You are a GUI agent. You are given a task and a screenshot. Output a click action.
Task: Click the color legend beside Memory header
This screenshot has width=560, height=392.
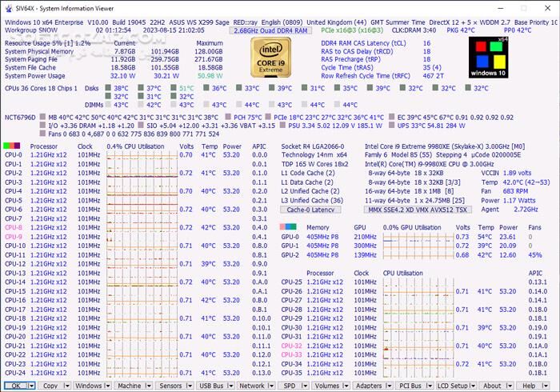[288, 226]
